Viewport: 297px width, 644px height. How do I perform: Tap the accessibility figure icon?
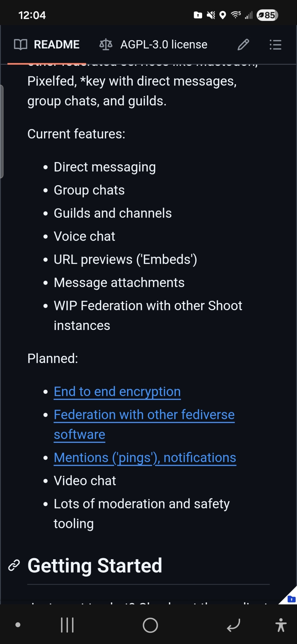pos(280,625)
